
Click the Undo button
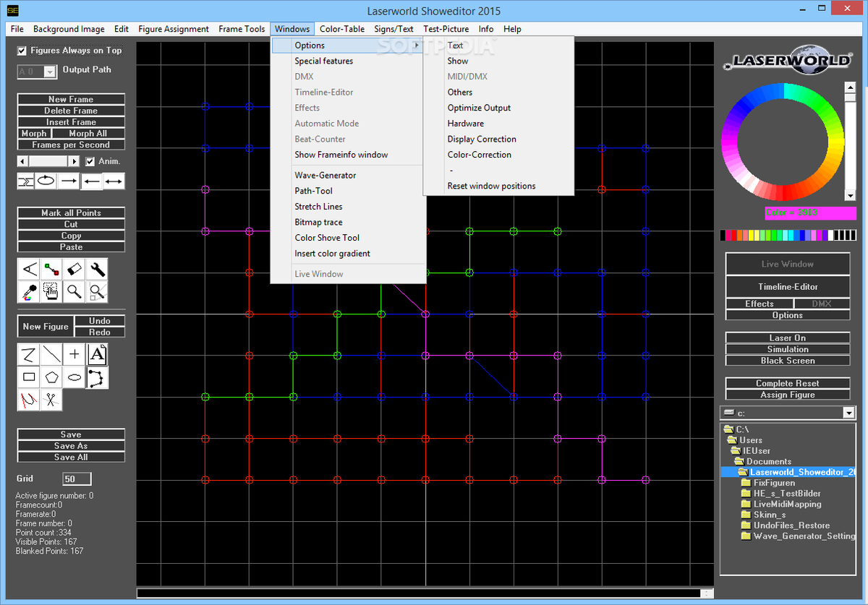pos(100,321)
